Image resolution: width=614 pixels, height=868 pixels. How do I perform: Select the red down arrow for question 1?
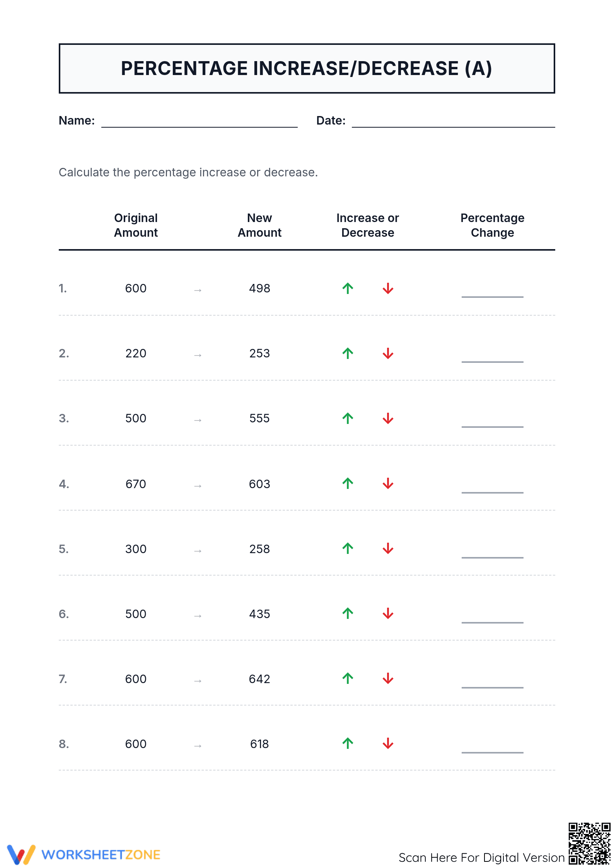(x=388, y=288)
